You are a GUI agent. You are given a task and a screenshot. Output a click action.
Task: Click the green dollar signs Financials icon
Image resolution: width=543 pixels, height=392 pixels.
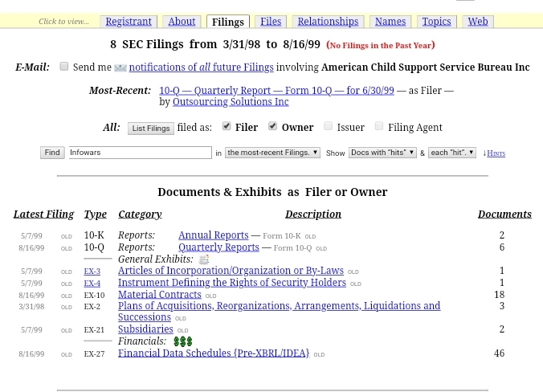click(x=183, y=341)
